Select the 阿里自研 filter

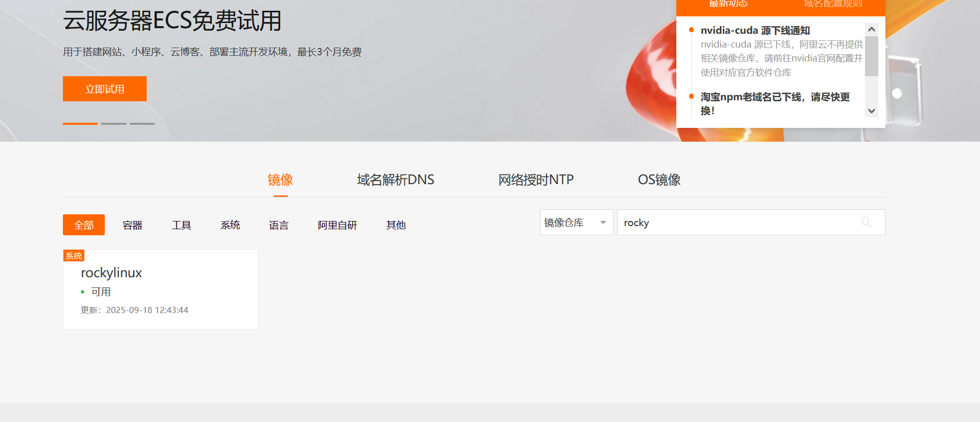point(337,225)
